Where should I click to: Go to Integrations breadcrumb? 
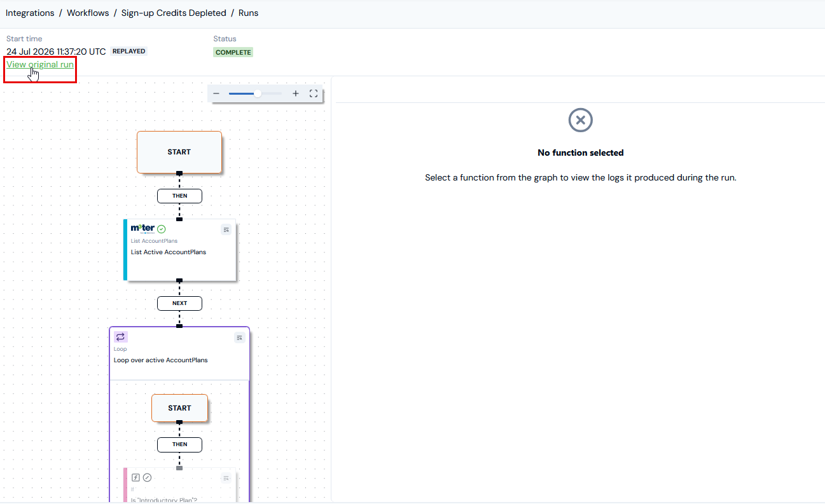[30, 13]
